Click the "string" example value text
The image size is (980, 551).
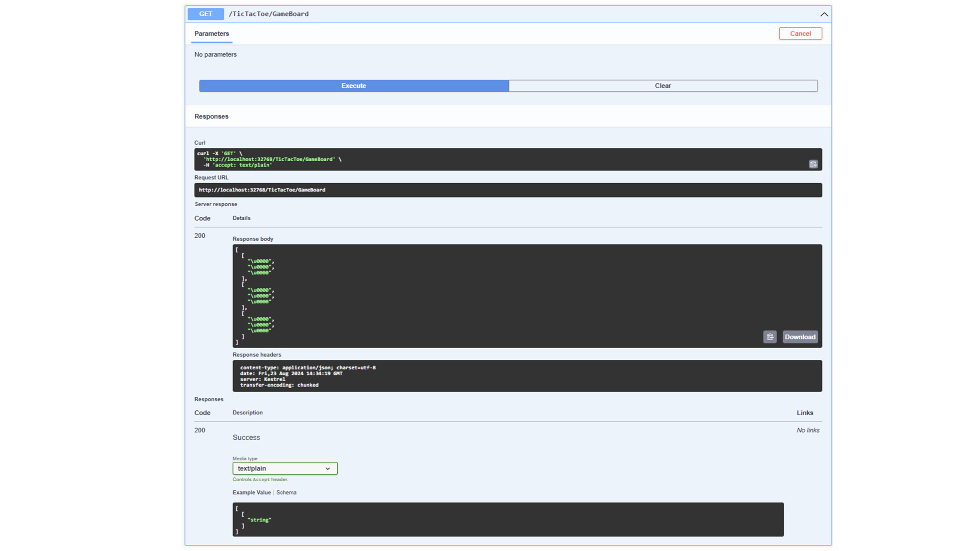point(259,520)
